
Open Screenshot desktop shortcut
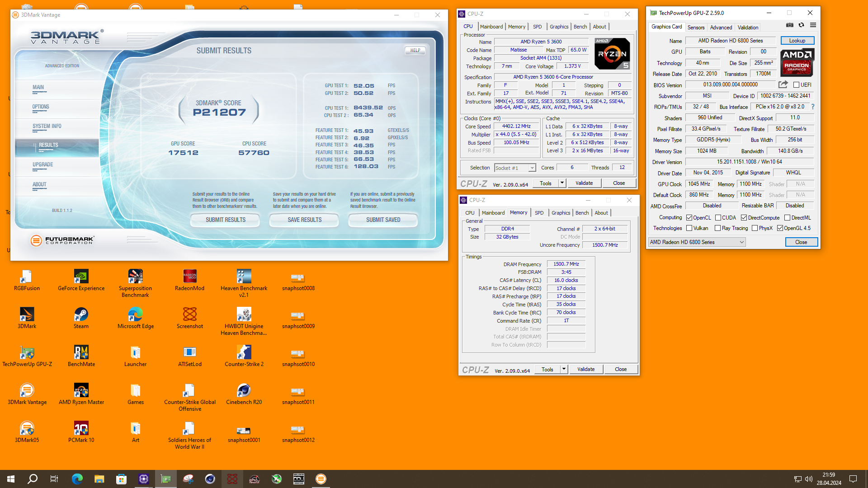[x=190, y=319]
